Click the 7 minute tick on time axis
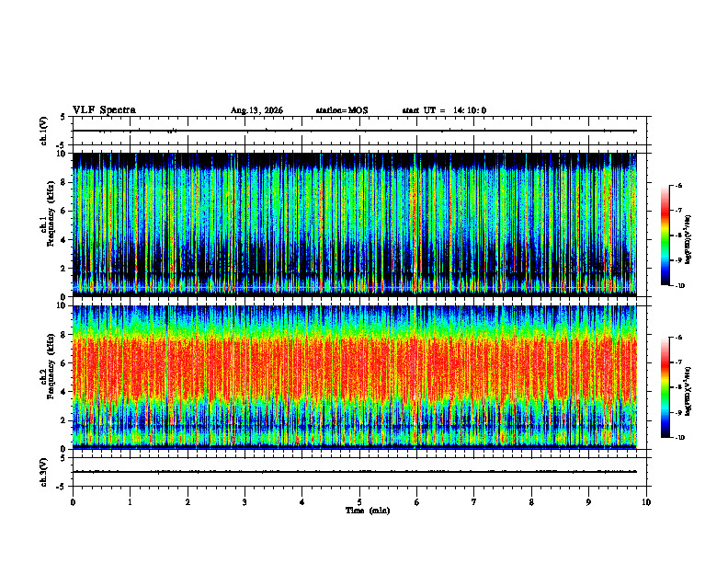Screen dimensions: 728x563 tap(474, 502)
